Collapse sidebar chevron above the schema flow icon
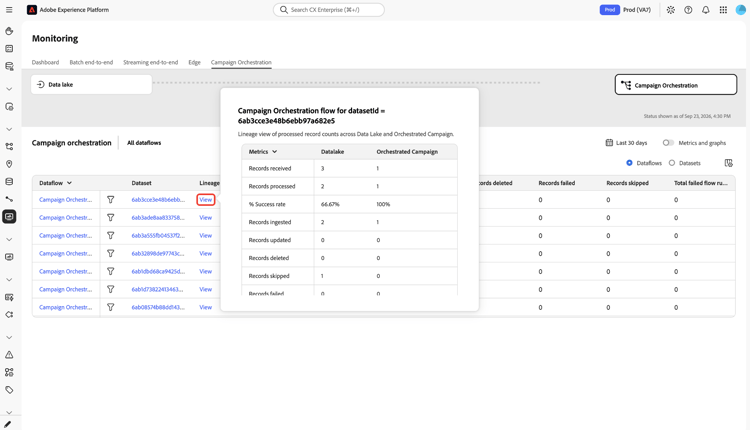This screenshot has width=750, height=430. pyautogui.click(x=9, y=129)
